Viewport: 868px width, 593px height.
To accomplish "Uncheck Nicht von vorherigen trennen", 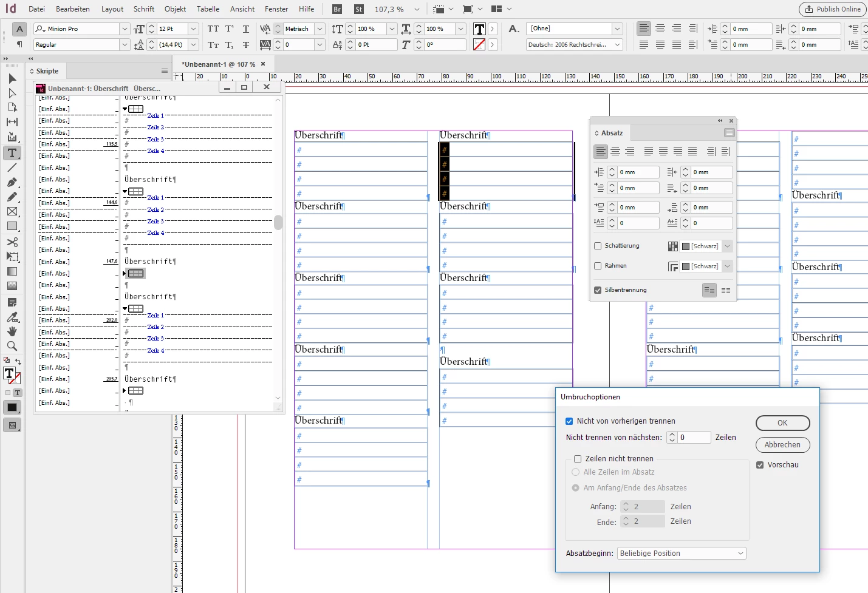I will [569, 421].
